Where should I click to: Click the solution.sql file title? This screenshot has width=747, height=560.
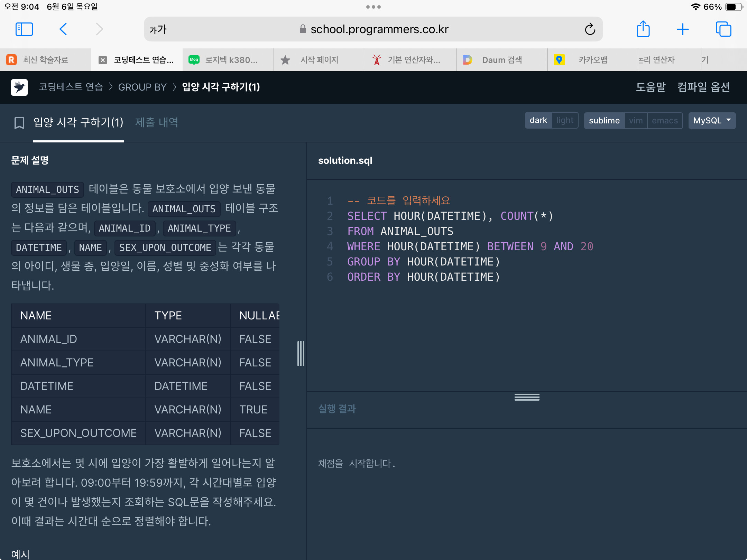345,160
